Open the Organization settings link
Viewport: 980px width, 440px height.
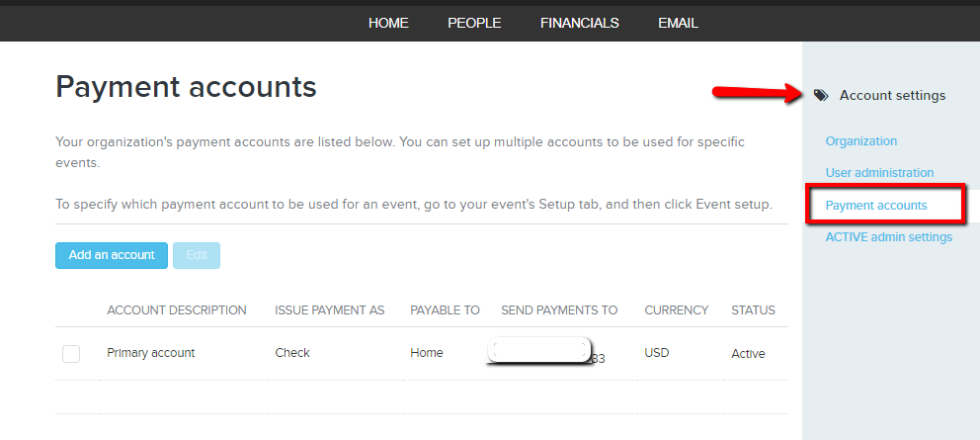[x=861, y=140]
